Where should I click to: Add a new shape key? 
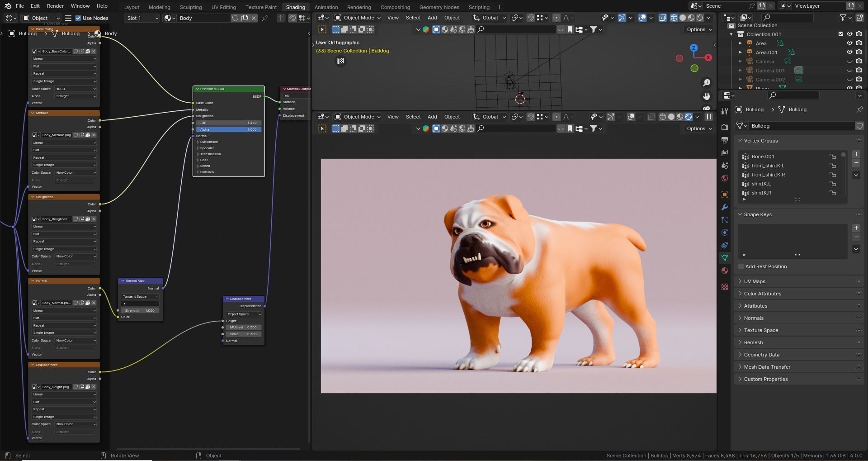[856, 228]
